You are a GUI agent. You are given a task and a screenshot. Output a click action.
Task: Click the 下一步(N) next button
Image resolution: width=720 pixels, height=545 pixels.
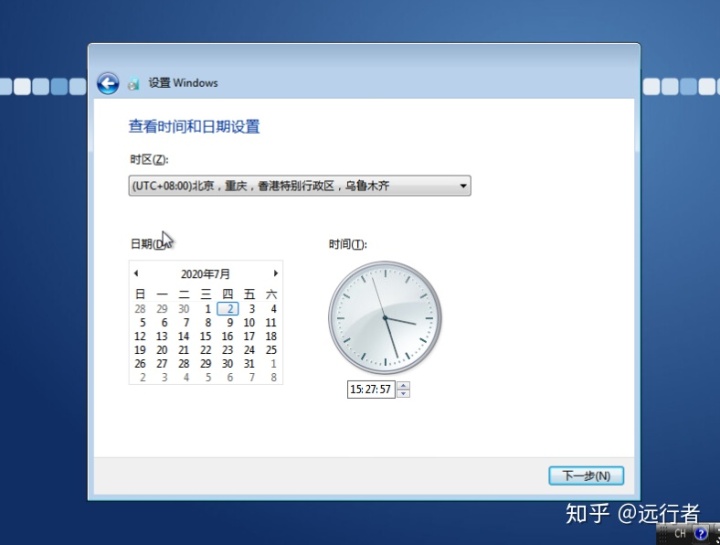click(x=586, y=476)
